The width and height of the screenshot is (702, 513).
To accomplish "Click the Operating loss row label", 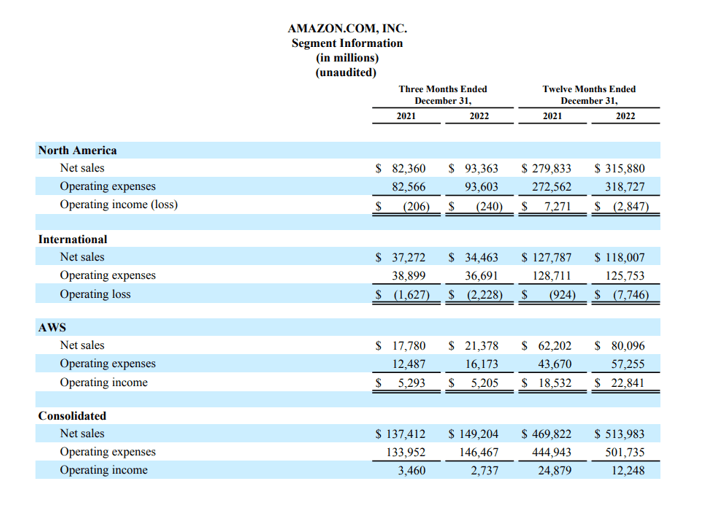I will 95,294.
